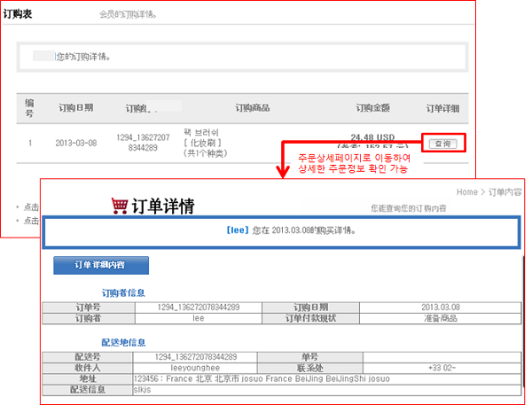Click the recipient name leeyounghee

tap(195, 368)
